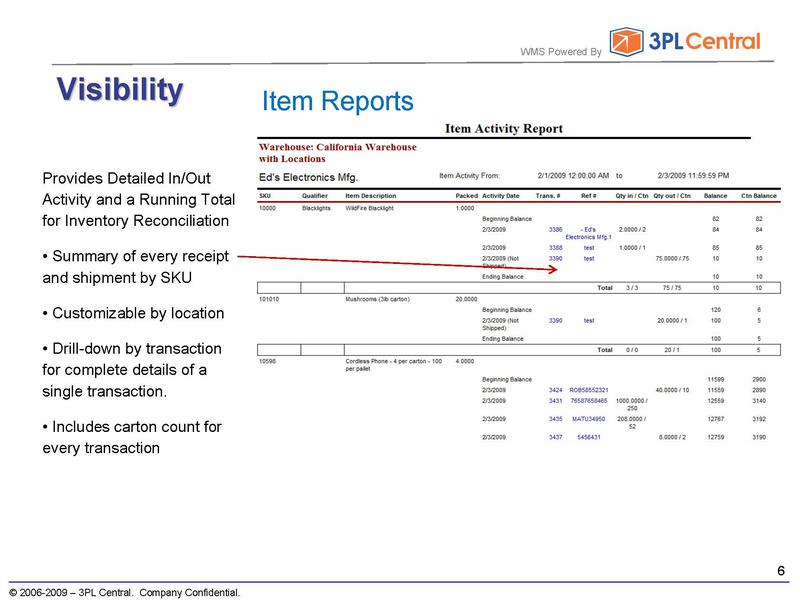The width and height of the screenshot is (800, 600).
Task: Open transaction 3431 link
Action: [555, 401]
